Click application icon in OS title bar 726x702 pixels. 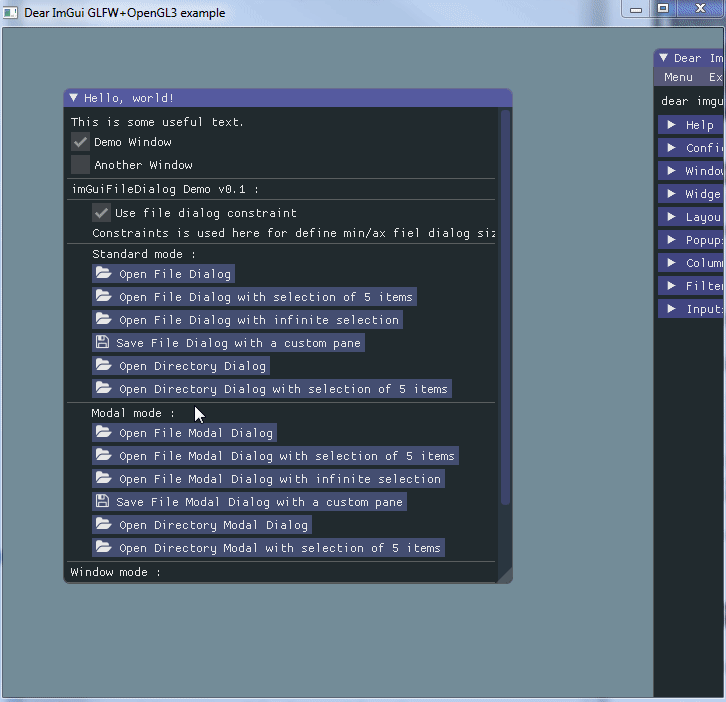[10, 13]
